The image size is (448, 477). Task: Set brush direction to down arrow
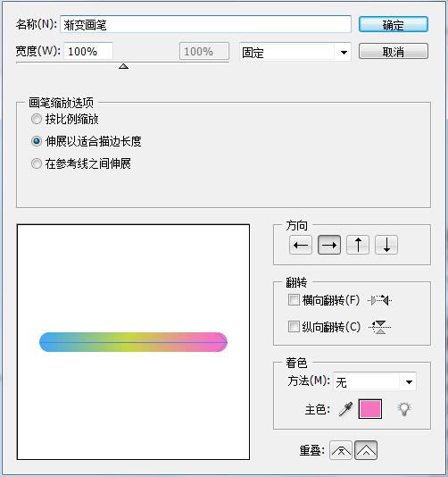(x=386, y=245)
